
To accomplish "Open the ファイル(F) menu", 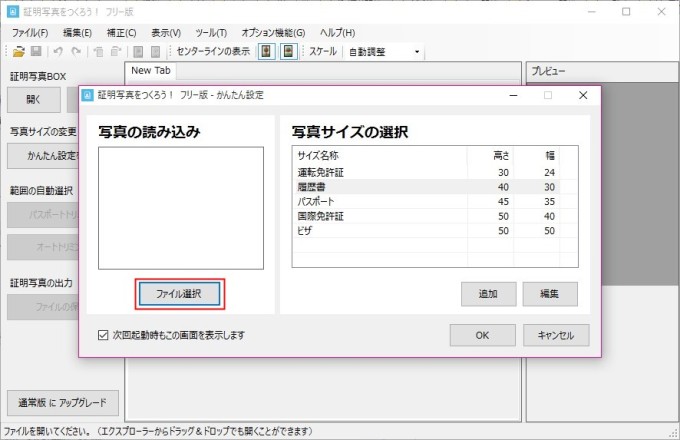I will click(x=31, y=32).
